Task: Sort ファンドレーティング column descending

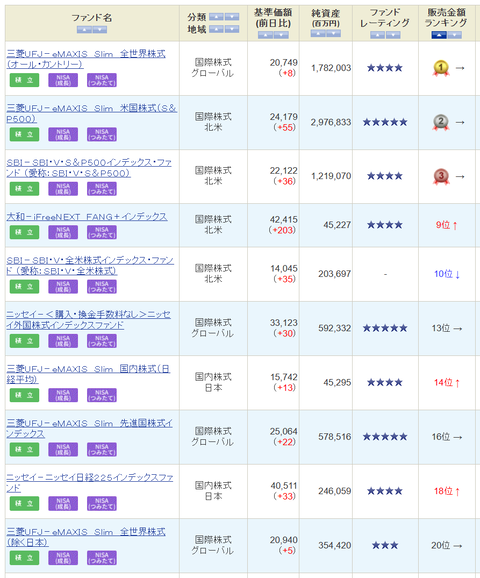Action: click(x=393, y=35)
